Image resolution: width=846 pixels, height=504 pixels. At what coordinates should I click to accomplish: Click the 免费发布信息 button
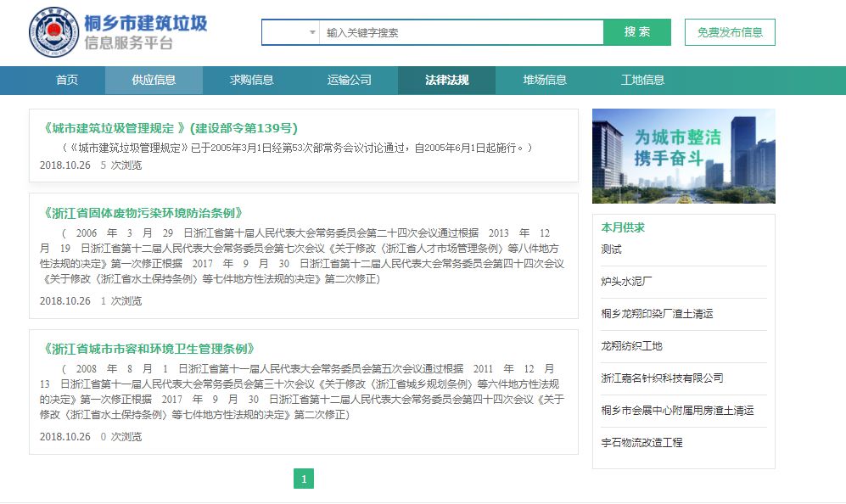click(x=730, y=32)
